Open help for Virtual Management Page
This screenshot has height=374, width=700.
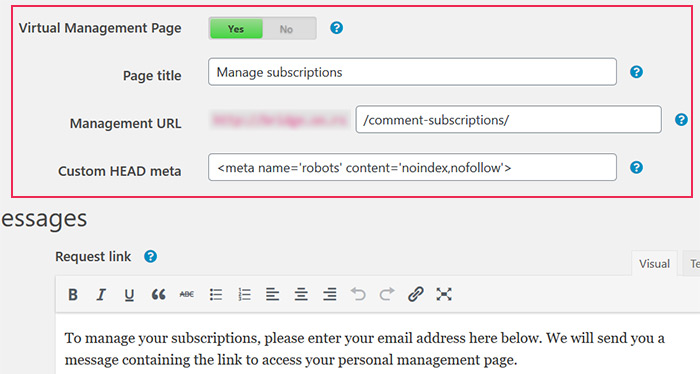(337, 28)
